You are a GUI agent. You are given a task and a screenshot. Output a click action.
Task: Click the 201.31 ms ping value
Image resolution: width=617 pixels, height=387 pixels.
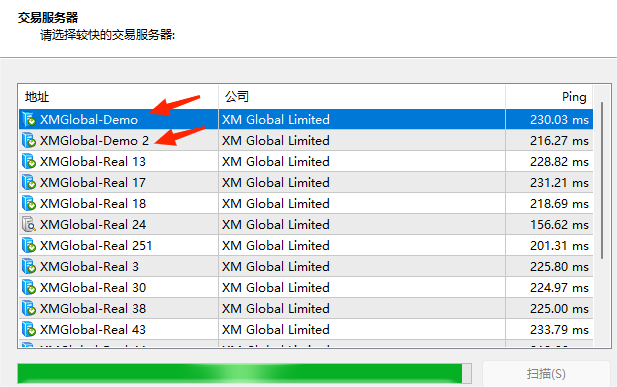pos(559,245)
